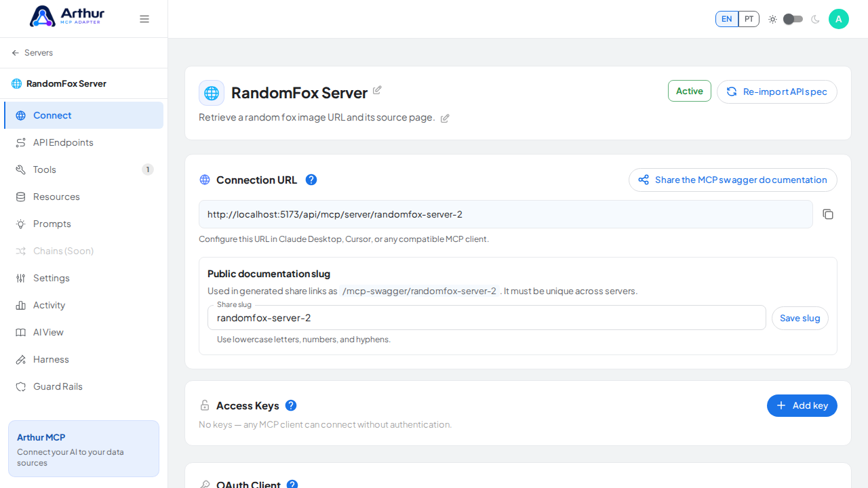Viewport: 868px width, 488px height.
Task: Edit the server description pencil icon
Action: point(445,119)
